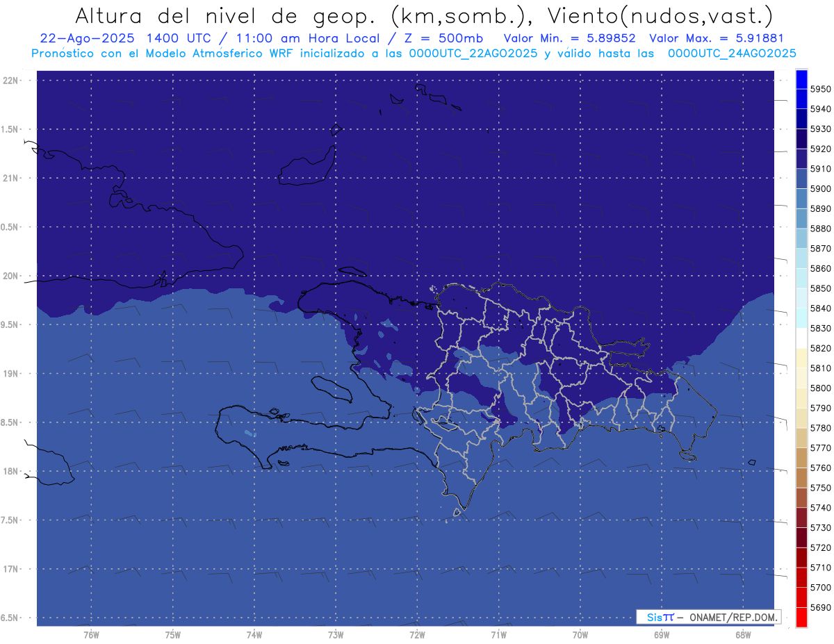The height and width of the screenshot is (644, 834).
Task: Select the "5750" legend value
Action: [820, 488]
